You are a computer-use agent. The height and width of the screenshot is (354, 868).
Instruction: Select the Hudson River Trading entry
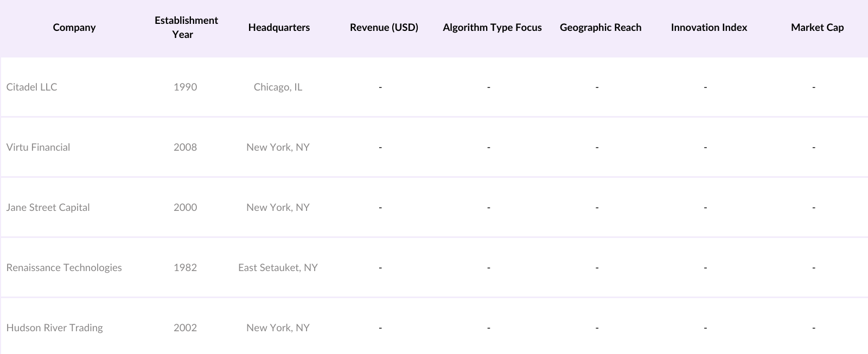tap(55, 328)
